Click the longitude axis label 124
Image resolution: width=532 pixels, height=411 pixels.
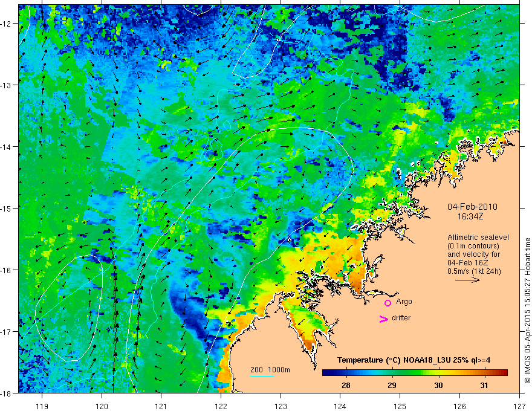[340, 406]
